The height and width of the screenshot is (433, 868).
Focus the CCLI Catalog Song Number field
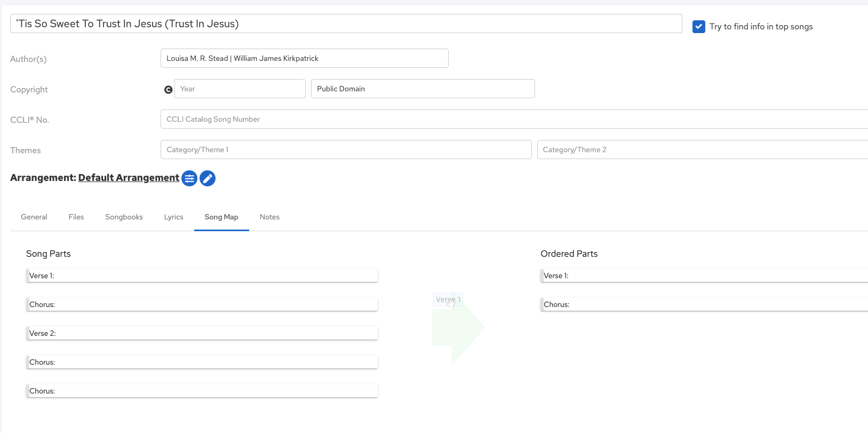512,119
